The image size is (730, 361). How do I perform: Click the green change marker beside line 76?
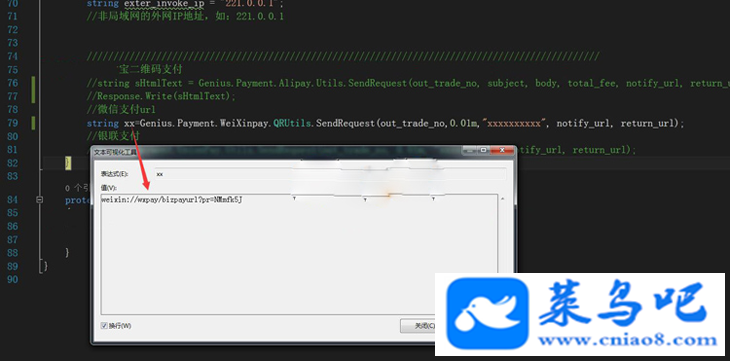(34, 89)
